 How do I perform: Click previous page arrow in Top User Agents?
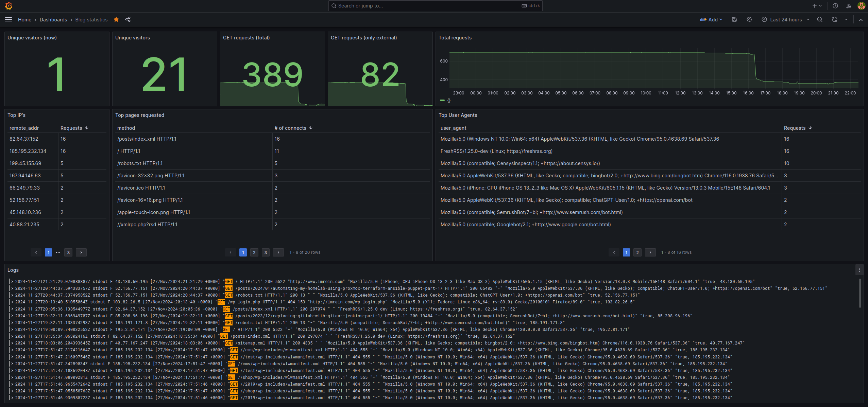614,252
